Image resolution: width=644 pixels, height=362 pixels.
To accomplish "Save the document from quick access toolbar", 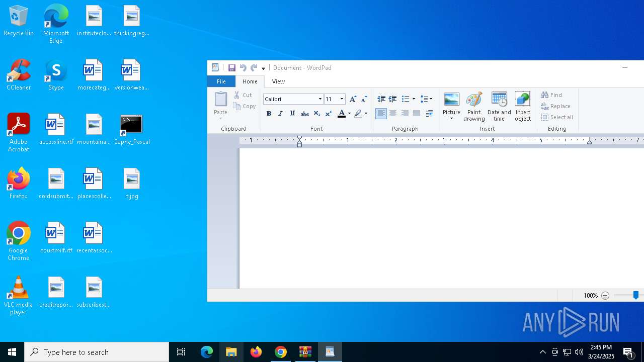I will [x=231, y=68].
